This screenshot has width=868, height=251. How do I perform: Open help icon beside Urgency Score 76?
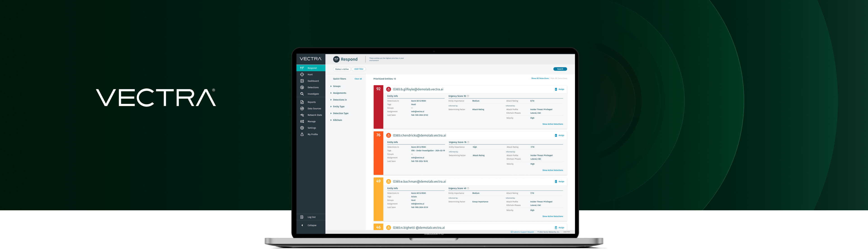(468, 142)
